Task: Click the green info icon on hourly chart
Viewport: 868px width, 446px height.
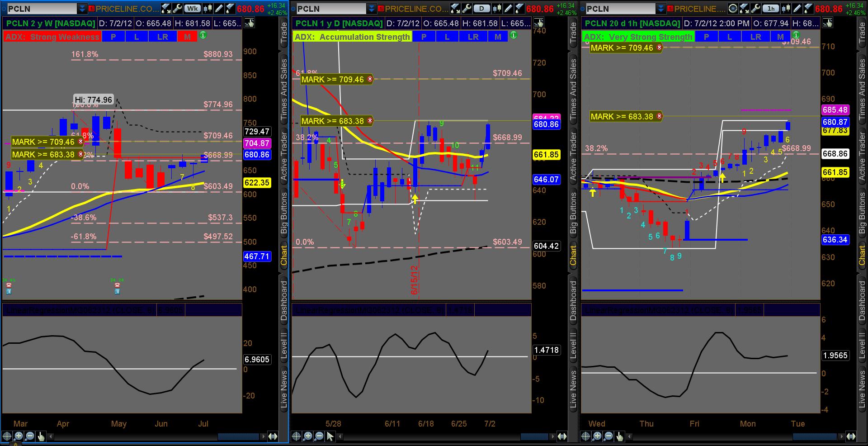Action: 796,35
